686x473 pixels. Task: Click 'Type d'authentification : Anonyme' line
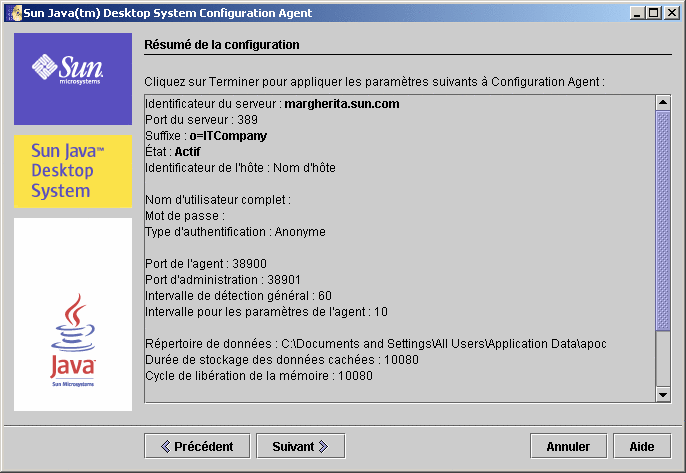[x=235, y=231]
